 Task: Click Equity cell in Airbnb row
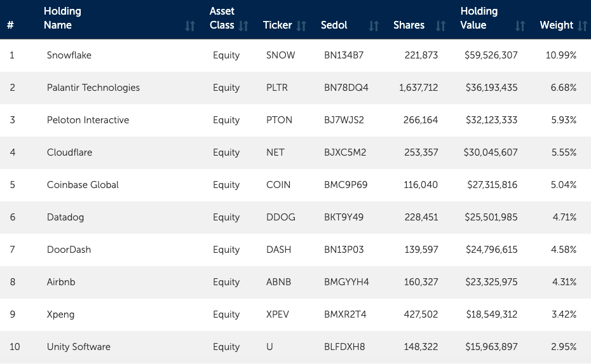226,282
